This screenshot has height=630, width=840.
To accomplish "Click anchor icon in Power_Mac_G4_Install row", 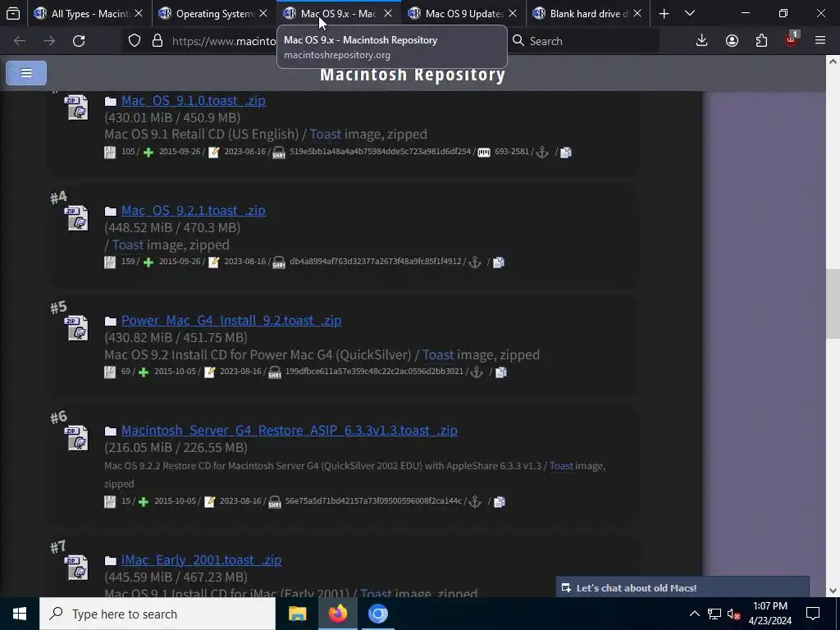I will [x=477, y=372].
